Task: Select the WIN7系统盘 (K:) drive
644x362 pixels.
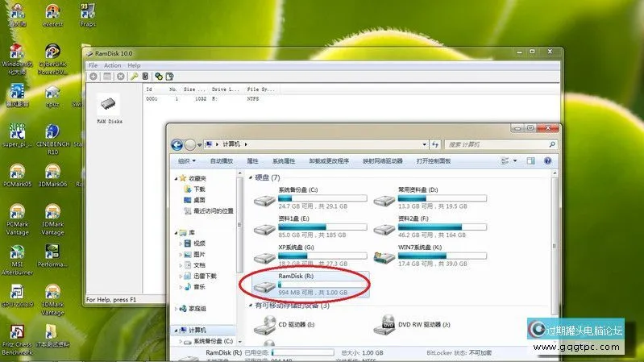Action: click(430, 256)
